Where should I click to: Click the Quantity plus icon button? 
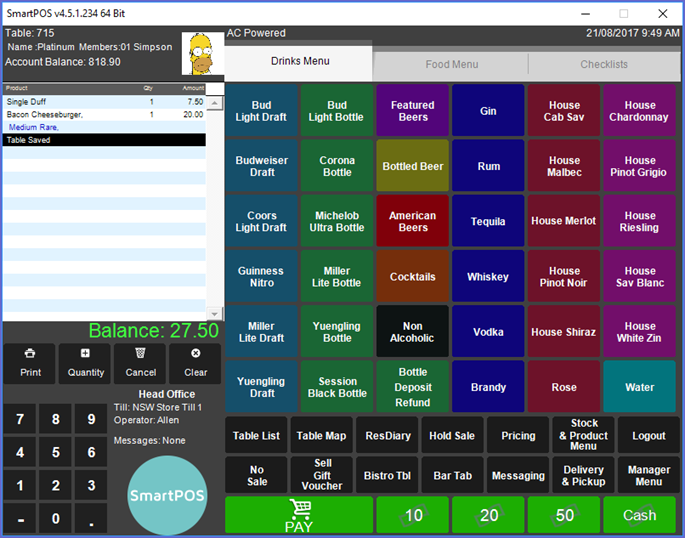[85, 363]
